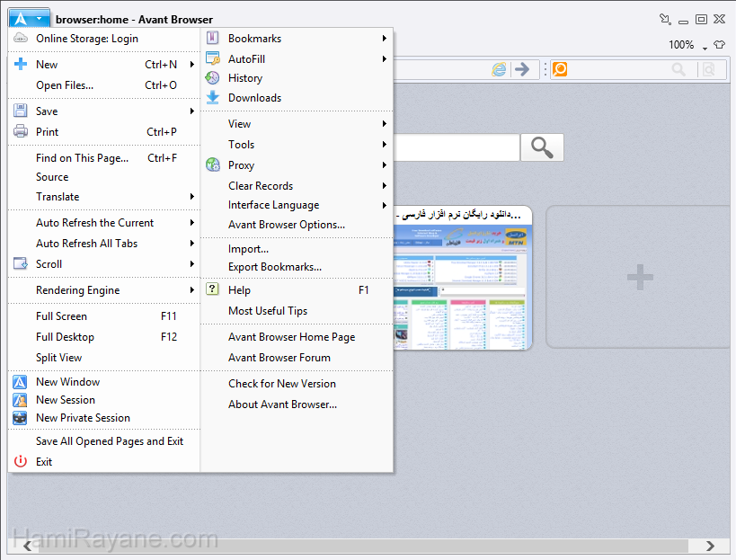The image size is (736, 560).
Task: Click the large home page search button
Action: (542, 147)
